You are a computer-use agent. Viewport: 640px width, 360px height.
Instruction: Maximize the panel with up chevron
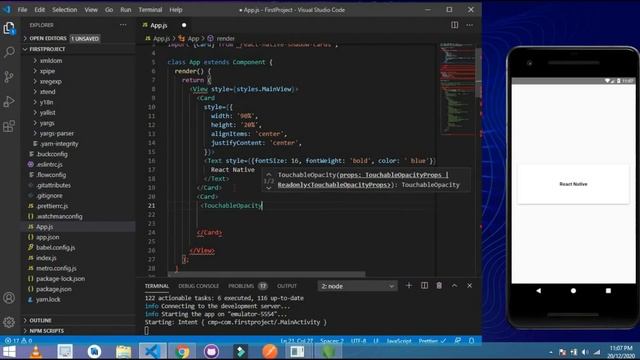(x=454, y=286)
